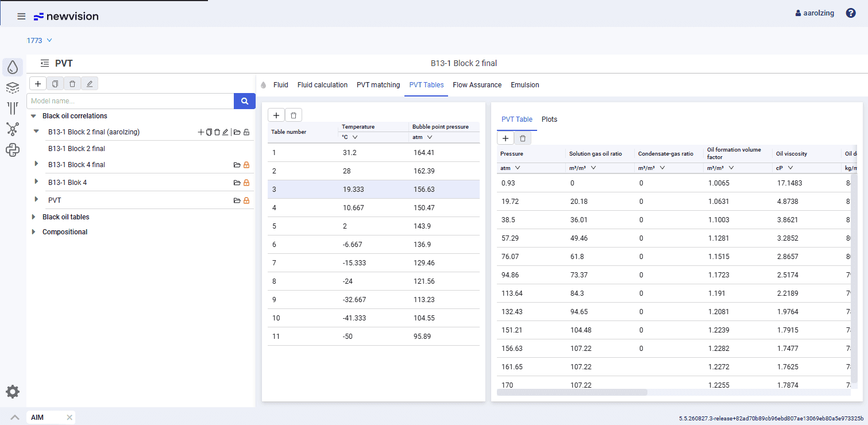The image size is (868, 425).
Task: Expand the B13-1 Blok 4 model
Action: 36,182
